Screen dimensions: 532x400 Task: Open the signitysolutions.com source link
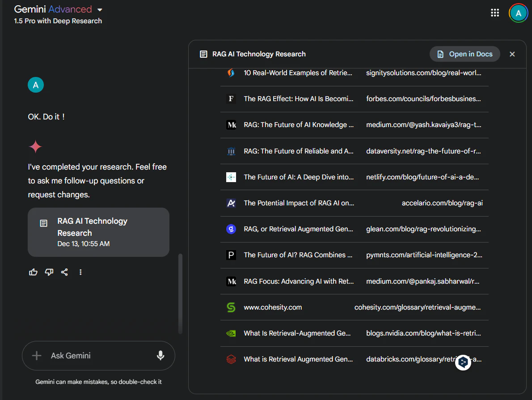click(423, 72)
